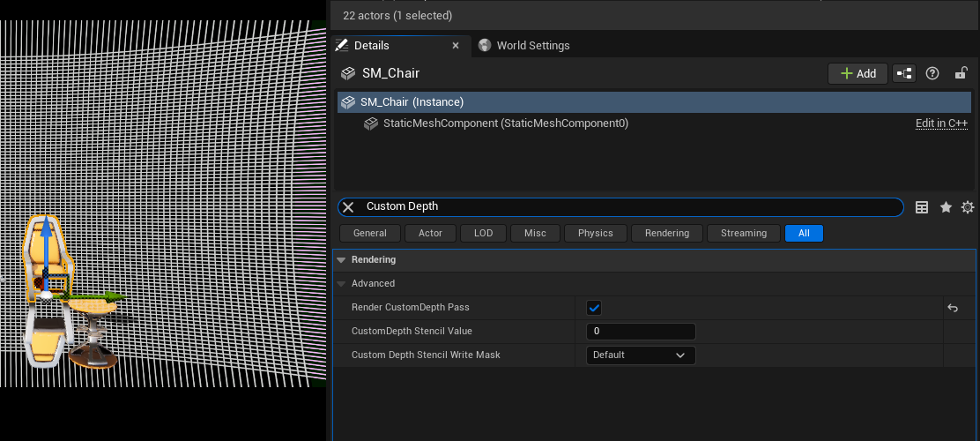Open the Edit in C++ link
The width and height of the screenshot is (980, 441).
[x=941, y=123]
